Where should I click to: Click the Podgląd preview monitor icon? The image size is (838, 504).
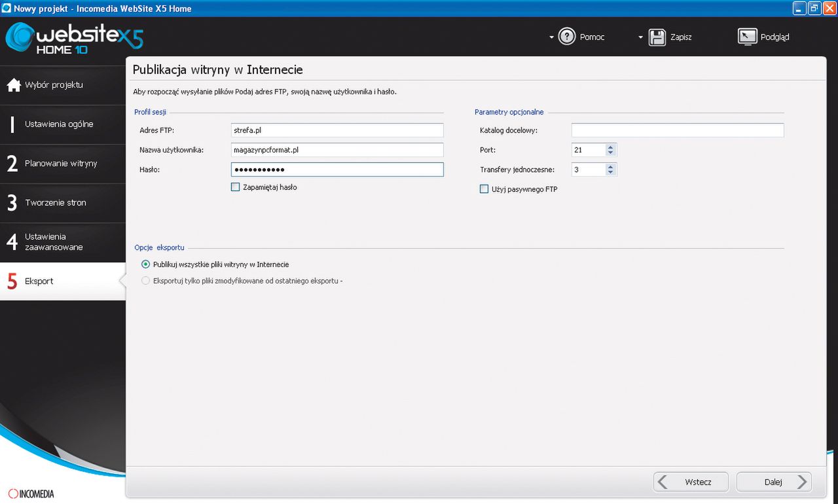pos(747,37)
